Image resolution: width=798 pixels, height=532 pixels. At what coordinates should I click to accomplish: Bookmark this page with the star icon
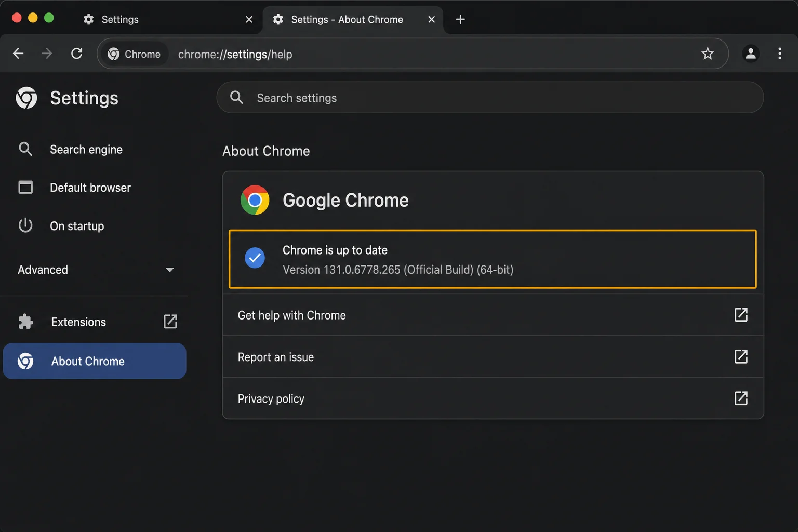[x=708, y=54]
